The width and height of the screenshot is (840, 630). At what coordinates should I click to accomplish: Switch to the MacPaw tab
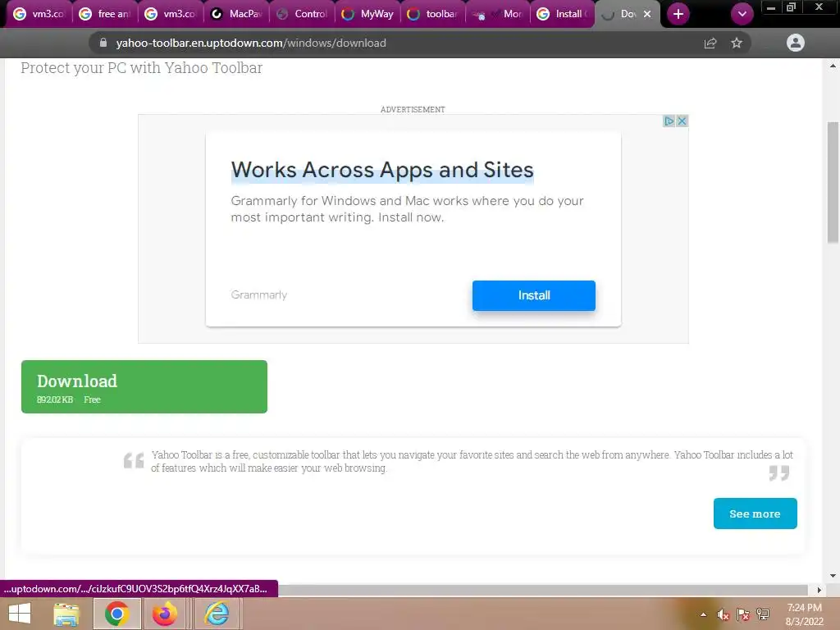(235, 14)
